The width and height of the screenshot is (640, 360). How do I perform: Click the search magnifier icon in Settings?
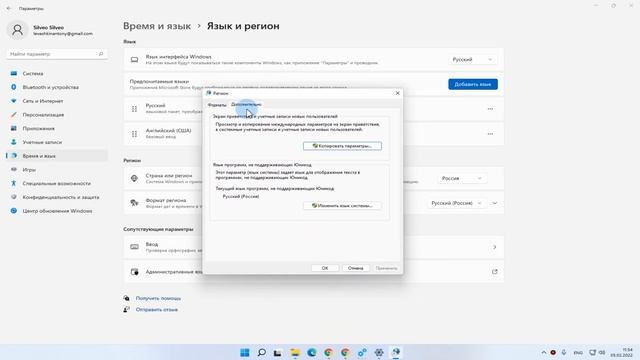click(101, 54)
